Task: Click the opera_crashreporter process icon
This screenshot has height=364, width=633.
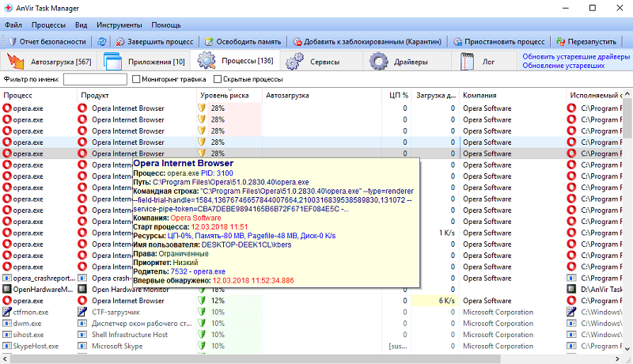Action: click(x=7, y=278)
